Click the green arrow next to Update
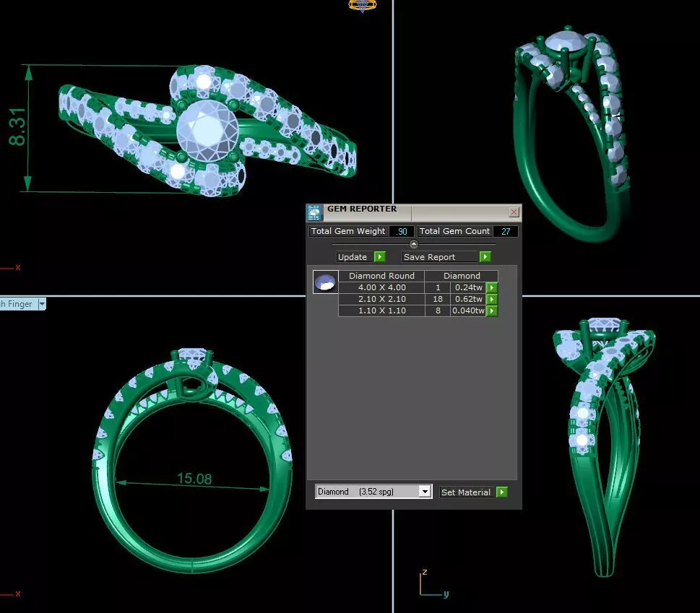700x613 pixels. tap(379, 257)
